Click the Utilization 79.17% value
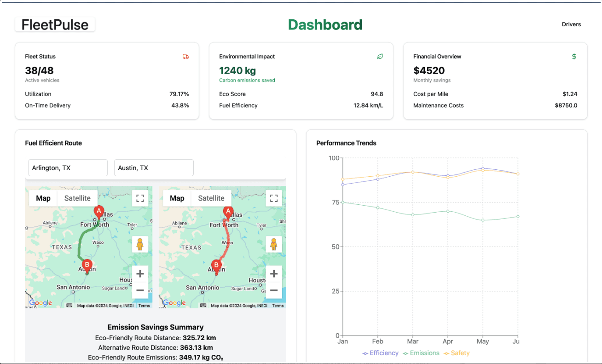602x364 pixels. [x=179, y=94]
